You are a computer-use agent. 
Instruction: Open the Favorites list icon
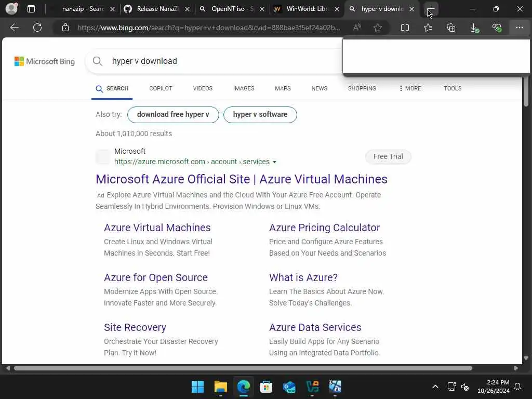[428, 28]
